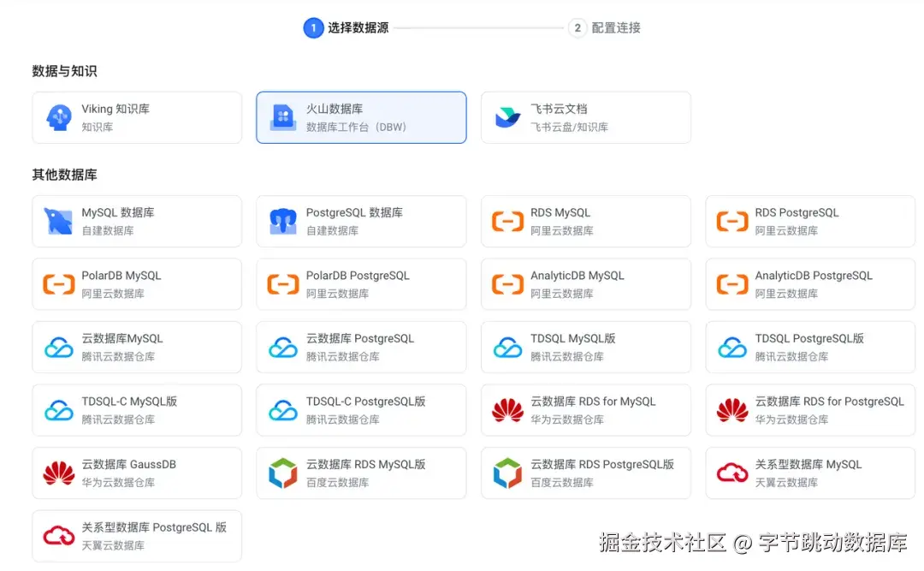The image size is (924, 571).
Task: Click the RDS MySQL Aliyun logo icon
Action: click(x=507, y=222)
